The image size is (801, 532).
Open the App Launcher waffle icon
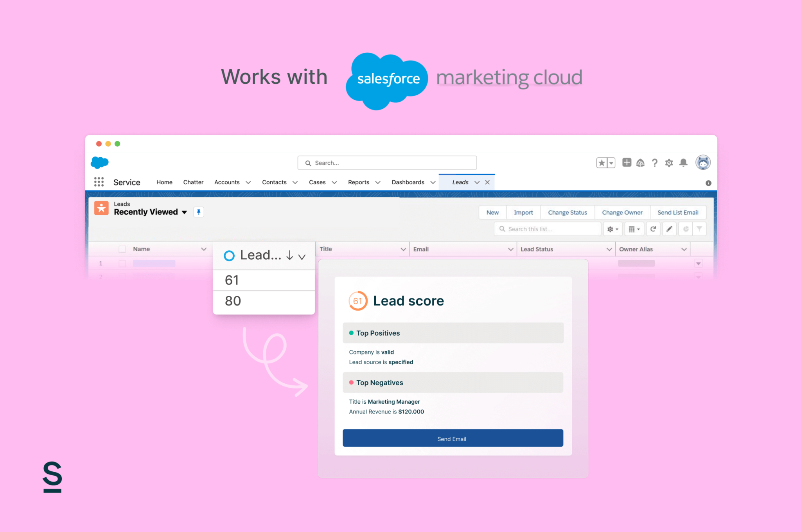(99, 182)
